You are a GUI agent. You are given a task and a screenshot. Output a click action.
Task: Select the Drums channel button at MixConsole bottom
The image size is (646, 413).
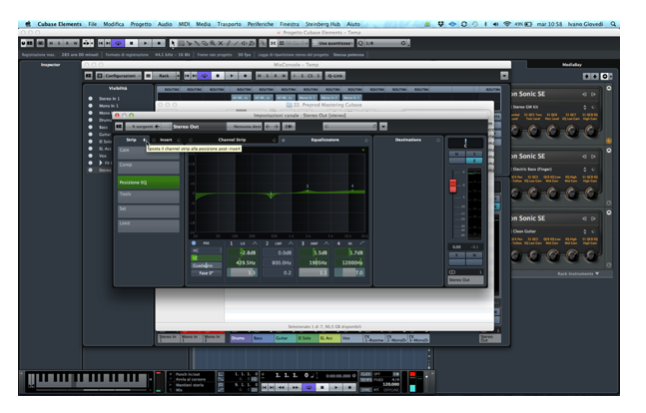click(x=241, y=338)
